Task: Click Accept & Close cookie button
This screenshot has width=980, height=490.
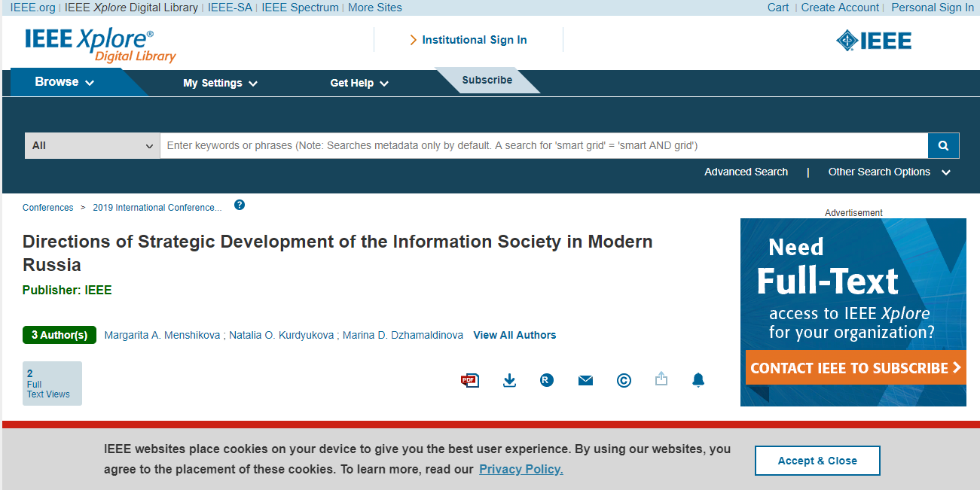Action: [x=817, y=461]
